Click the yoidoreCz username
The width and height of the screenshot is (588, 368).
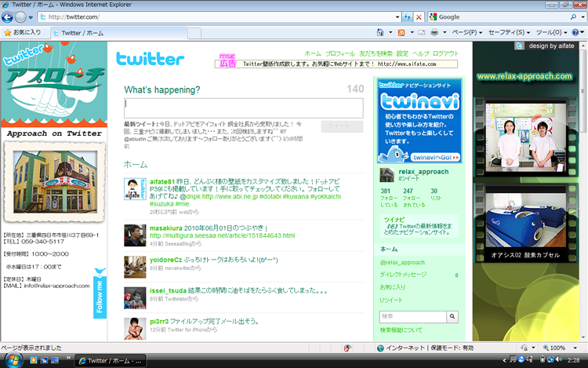(165, 260)
